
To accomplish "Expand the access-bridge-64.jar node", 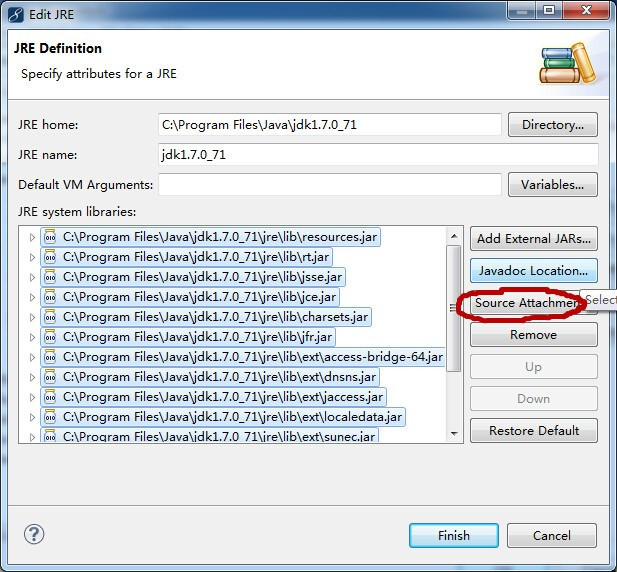I will (x=32, y=357).
